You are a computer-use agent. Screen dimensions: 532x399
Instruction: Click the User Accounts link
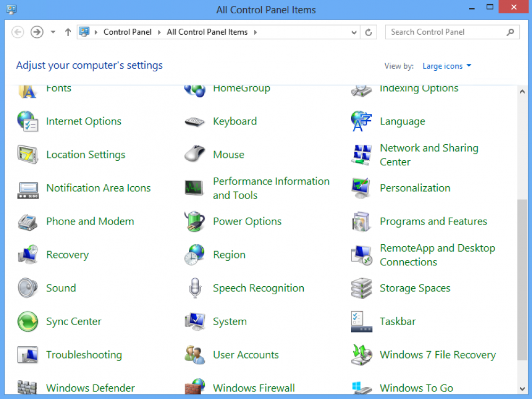(246, 355)
